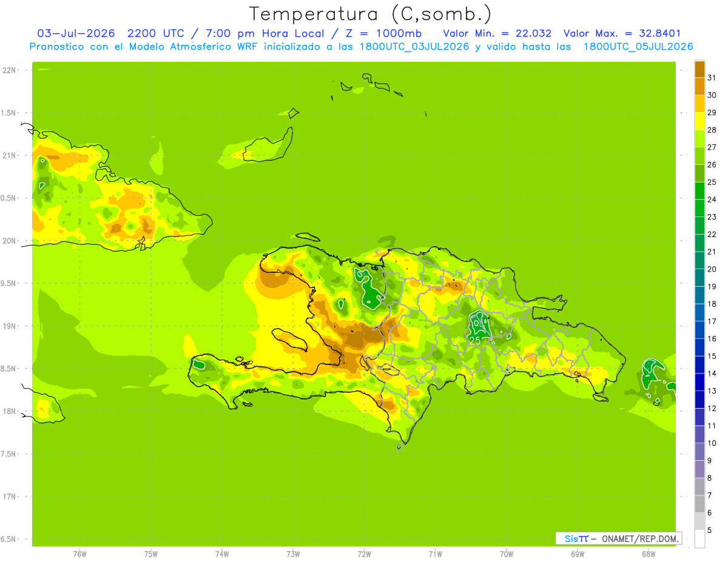Click the "22N" latitude axis label
Screen dimensions: 728x562
pyautogui.click(x=10, y=70)
